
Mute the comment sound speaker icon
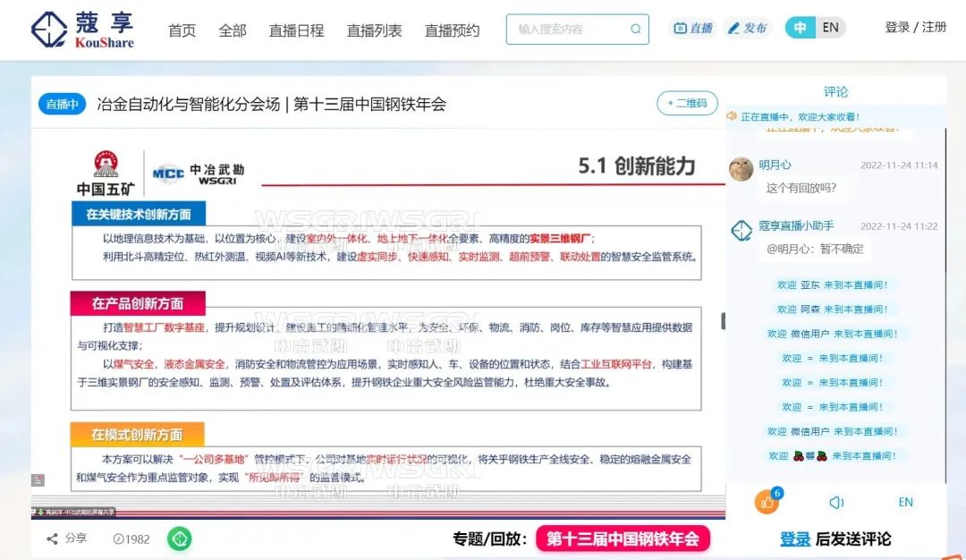point(836,502)
